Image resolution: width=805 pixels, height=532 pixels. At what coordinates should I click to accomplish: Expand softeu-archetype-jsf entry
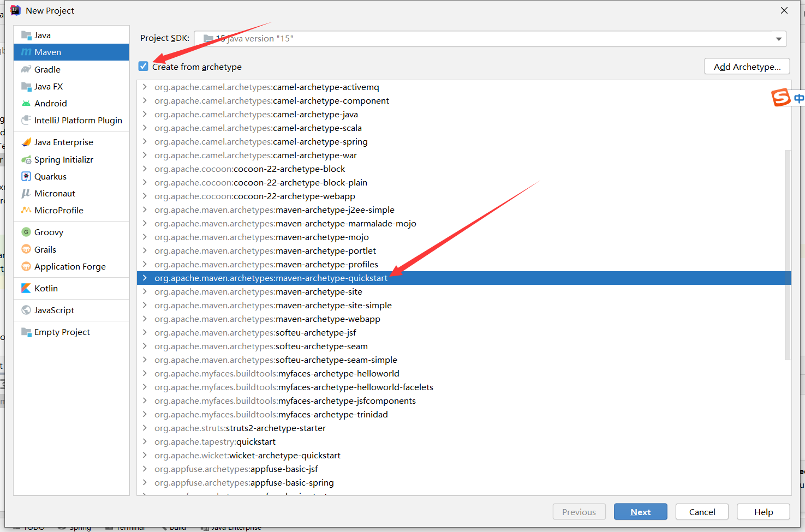tap(145, 332)
